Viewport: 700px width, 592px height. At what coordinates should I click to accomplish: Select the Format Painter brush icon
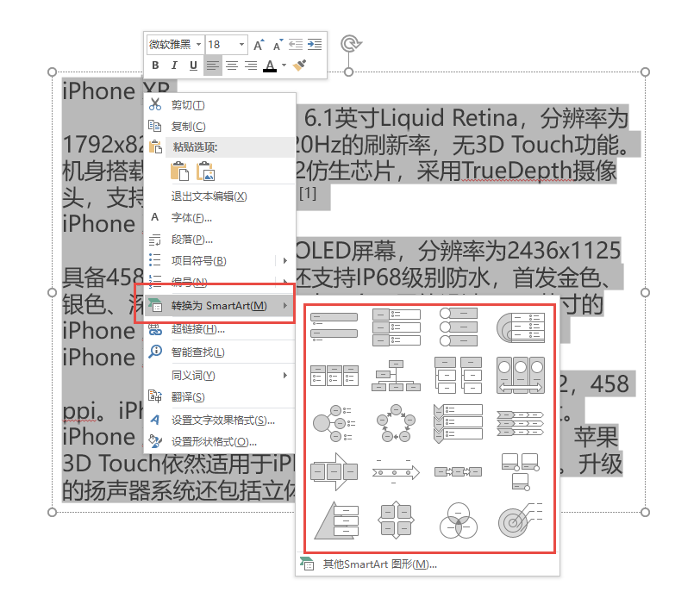[300, 65]
